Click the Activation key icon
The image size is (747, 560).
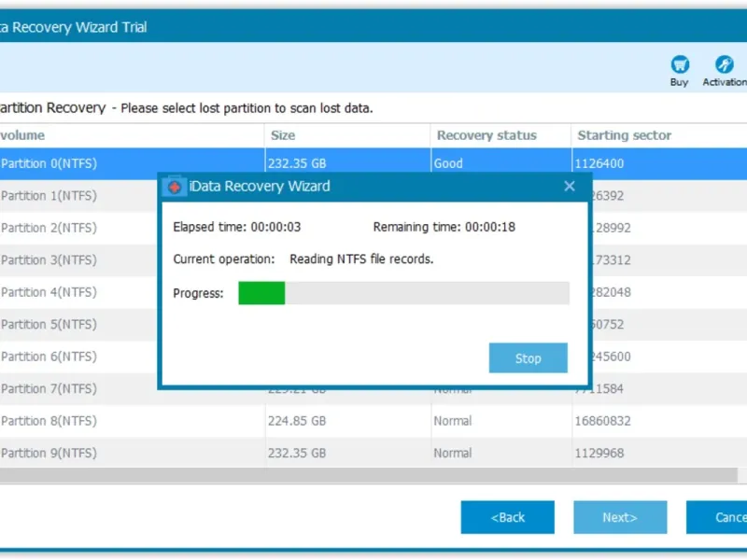click(725, 64)
